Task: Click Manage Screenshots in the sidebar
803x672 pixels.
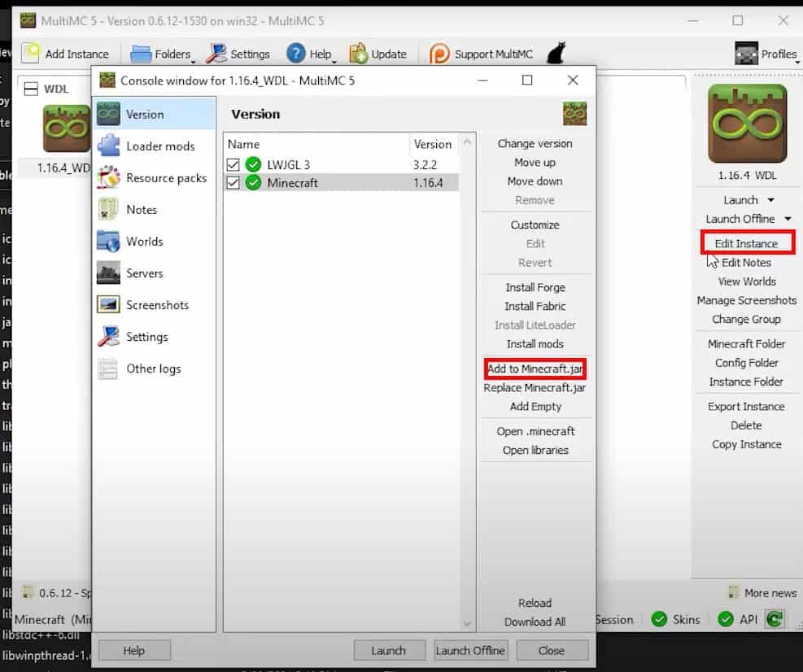Action: tap(747, 300)
